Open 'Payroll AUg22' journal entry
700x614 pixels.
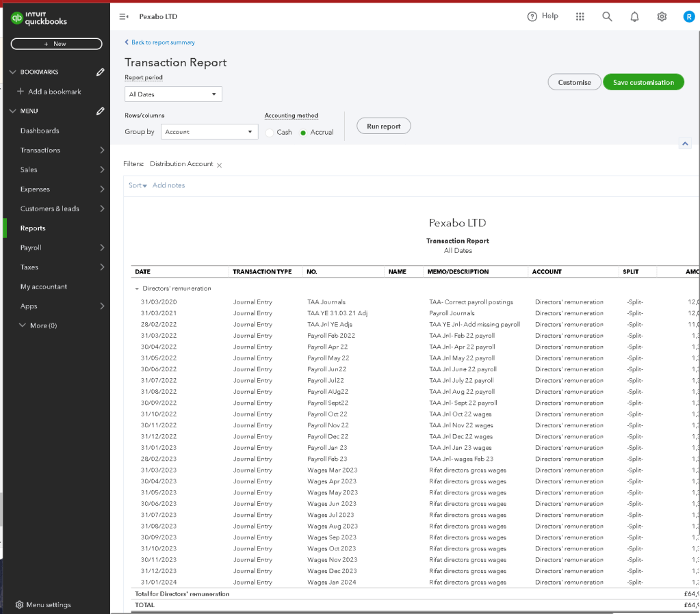(x=328, y=392)
